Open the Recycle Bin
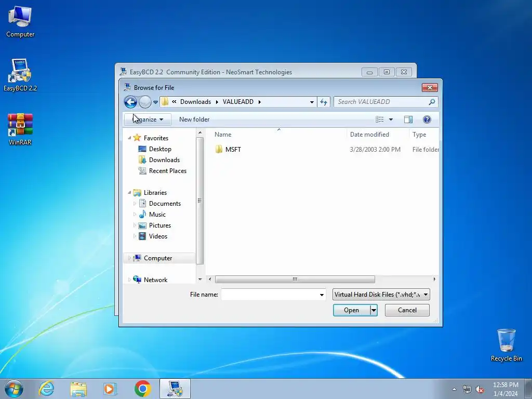This screenshot has width=532, height=399. click(x=506, y=345)
